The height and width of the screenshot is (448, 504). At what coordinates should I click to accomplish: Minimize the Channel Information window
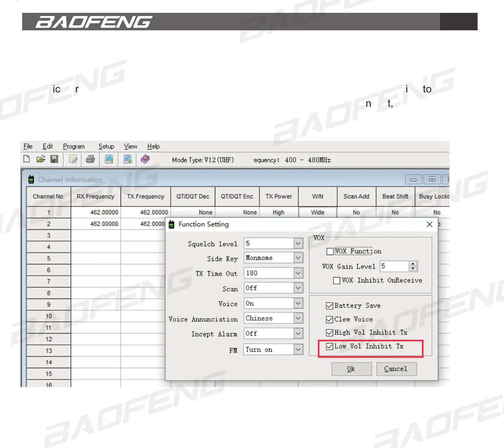click(413, 179)
